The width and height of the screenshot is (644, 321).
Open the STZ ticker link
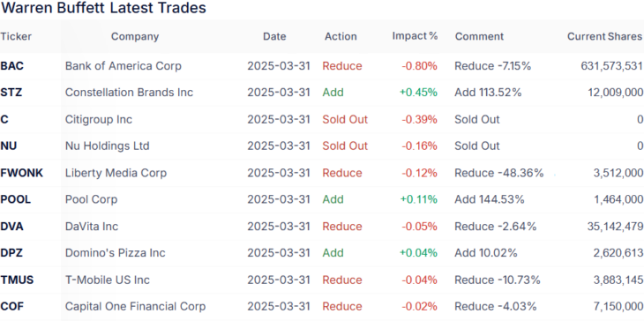(11, 93)
